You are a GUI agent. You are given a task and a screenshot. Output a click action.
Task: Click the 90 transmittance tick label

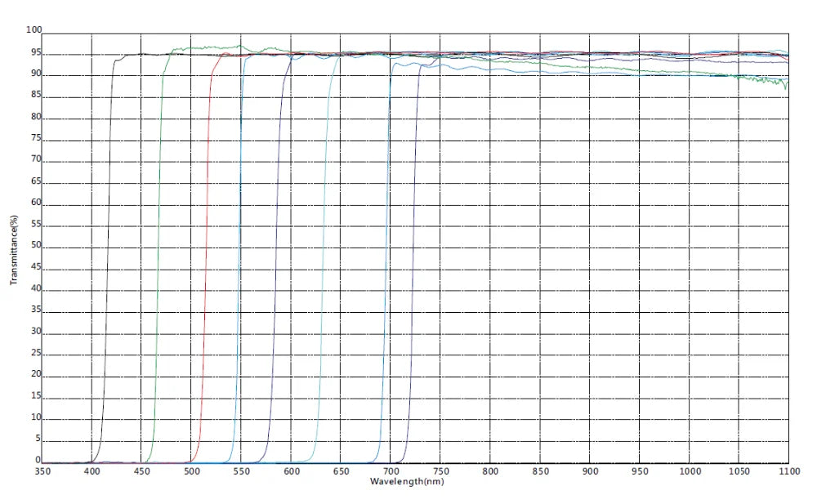pos(36,74)
